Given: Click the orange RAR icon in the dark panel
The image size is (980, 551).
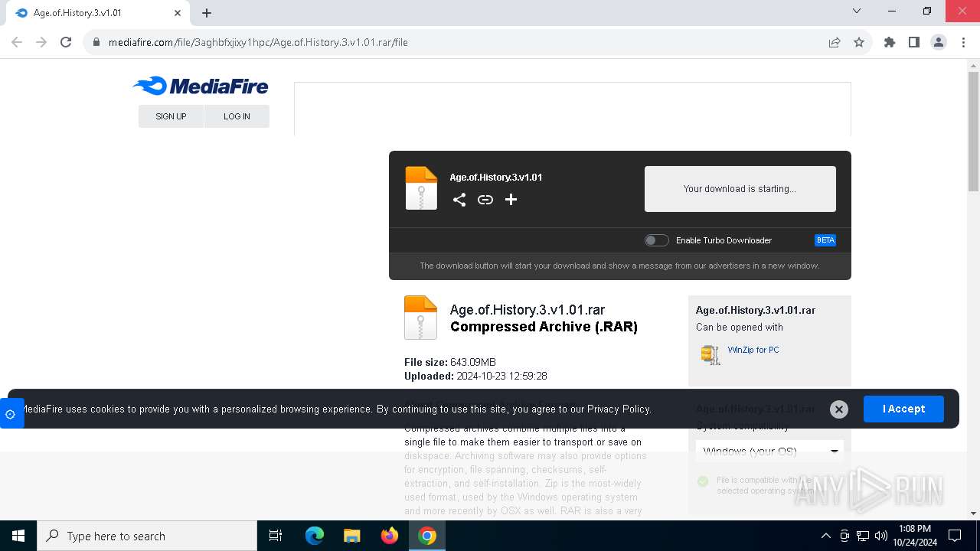Looking at the screenshot, I should [x=421, y=188].
